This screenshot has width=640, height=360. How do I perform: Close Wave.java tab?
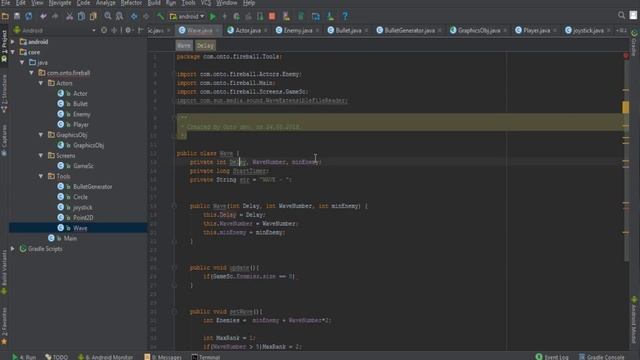(217, 31)
